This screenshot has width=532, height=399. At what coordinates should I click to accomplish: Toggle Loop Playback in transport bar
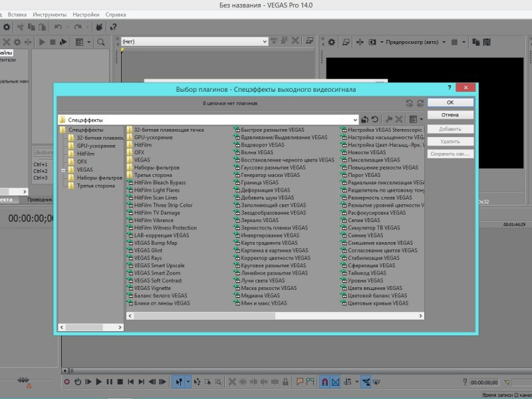[78, 382]
